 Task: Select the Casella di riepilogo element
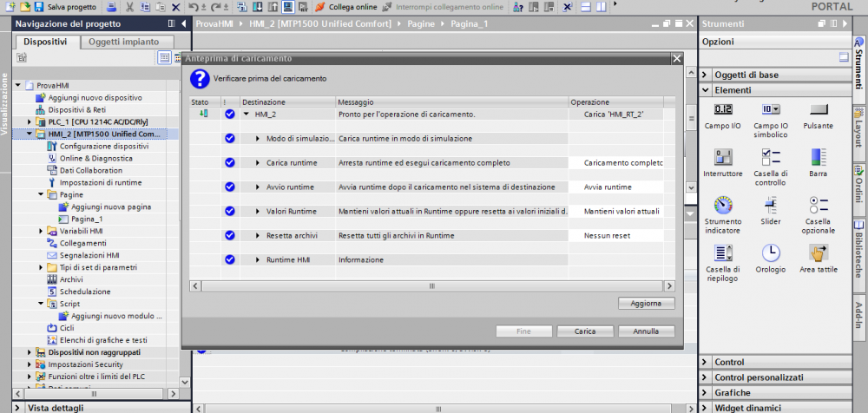pyautogui.click(x=722, y=263)
